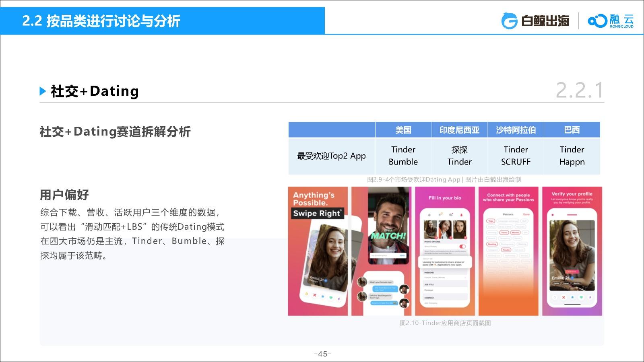Tap blue star icon in Verify your profile screenshot
Image resolution: width=644 pixels, height=362 pixels.
572,297
